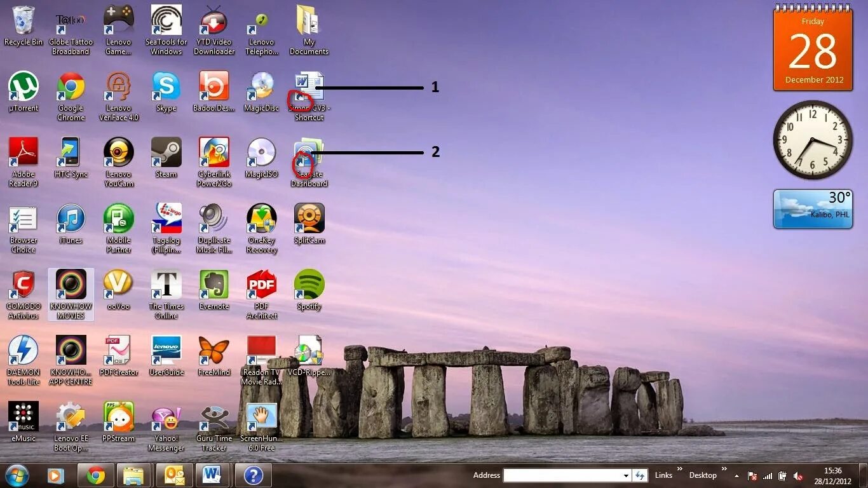The width and height of the screenshot is (868, 488).
Task: Select the SeaTools for Windows icon
Action: pos(166,20)
